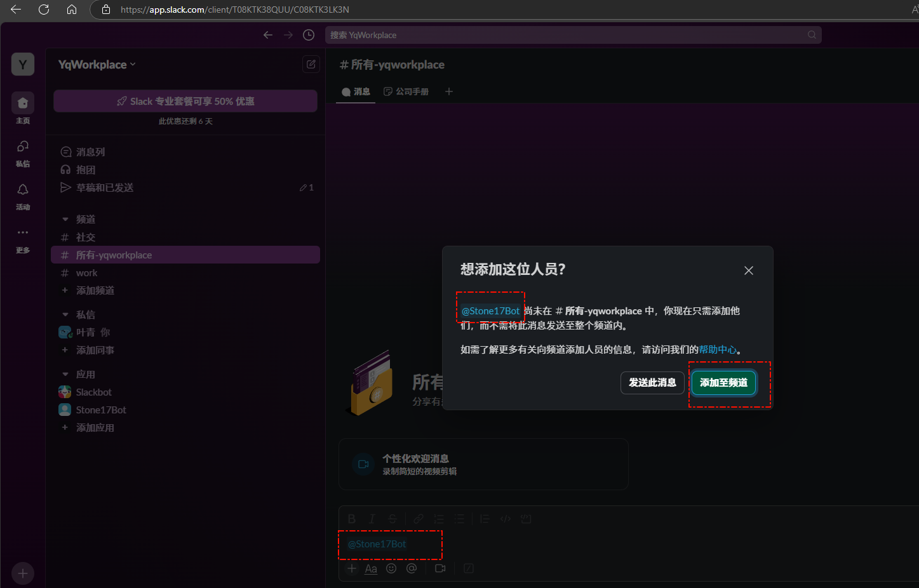919x588 pixels.
Task: Toggle blockquote in composer
Action: [485, 519]
